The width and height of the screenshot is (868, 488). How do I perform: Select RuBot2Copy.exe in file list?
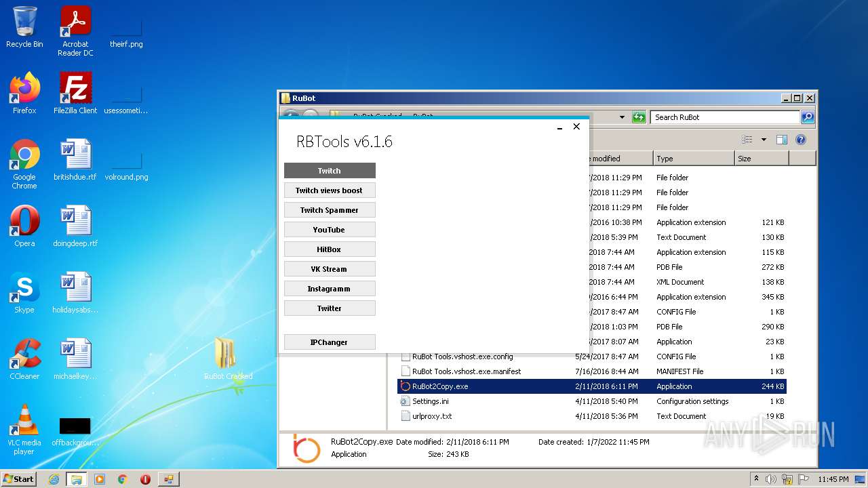(x=591, y=386)
